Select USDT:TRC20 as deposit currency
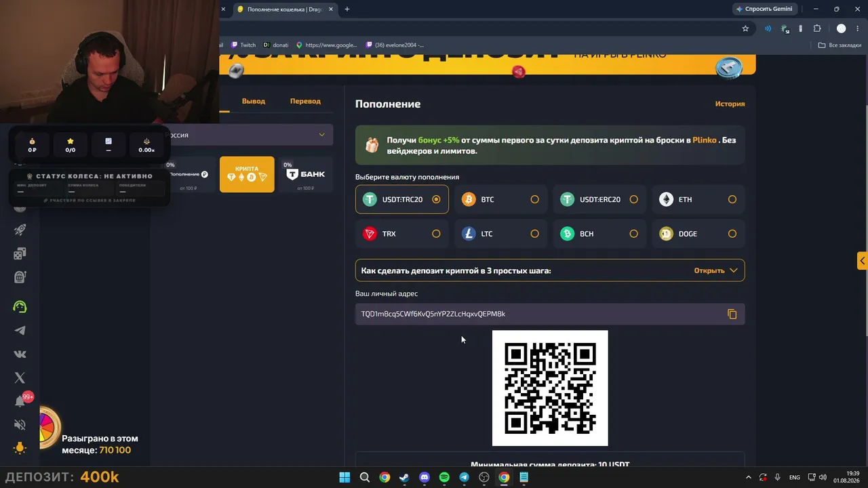Screen dimensions: 868x488 (402, 199)
